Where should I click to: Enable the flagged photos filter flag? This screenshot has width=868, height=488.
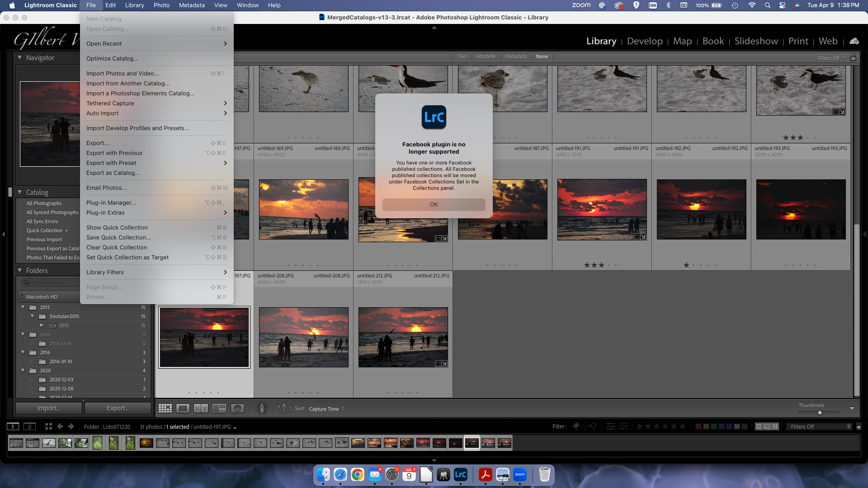576,426
